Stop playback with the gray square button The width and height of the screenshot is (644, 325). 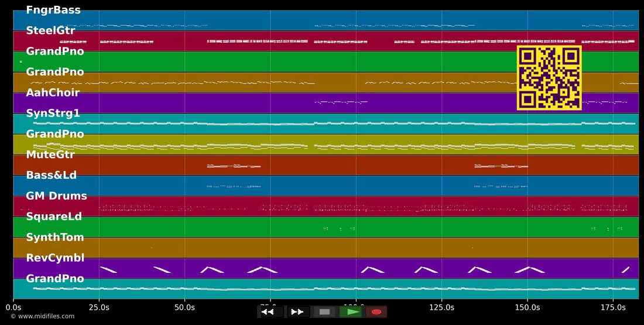click(x=324, y=312)
